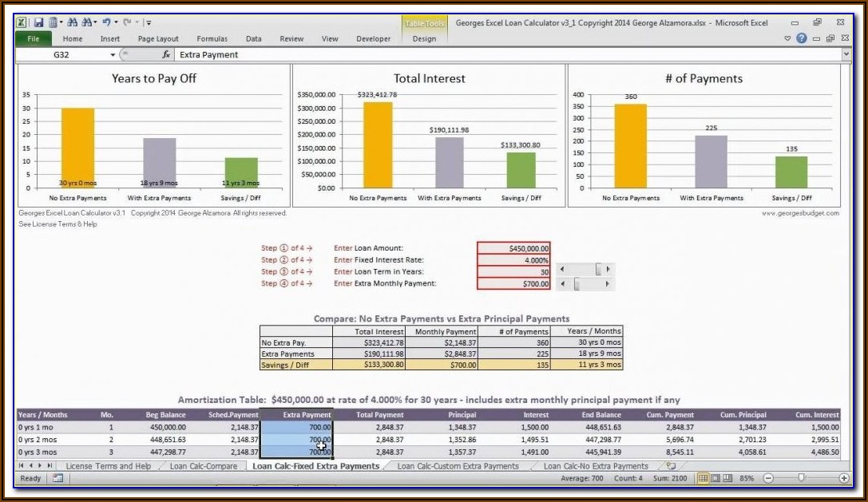Click the Fixed Interest Rate input cell
Screen dimensions: 868x502
point(513,260)
